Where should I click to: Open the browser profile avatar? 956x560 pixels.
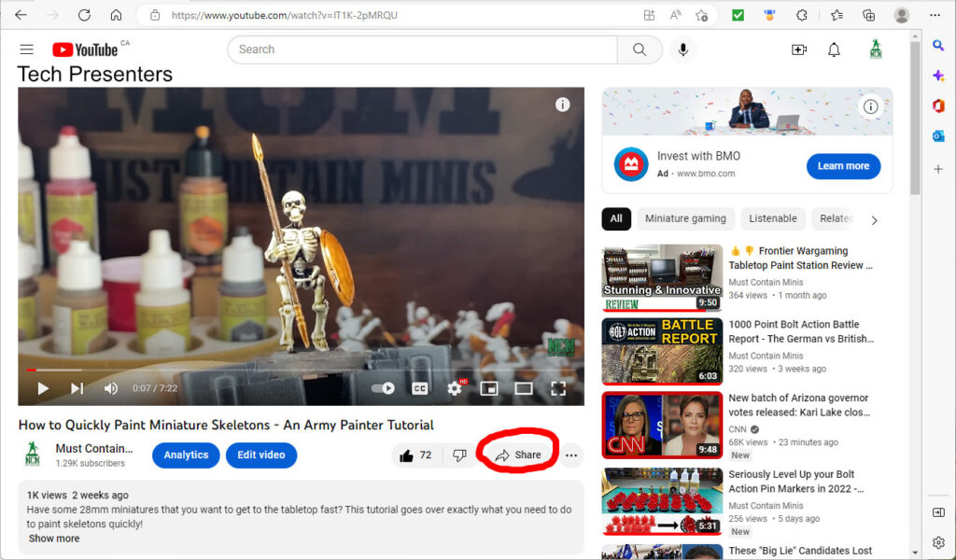click(x=902, y=15)
